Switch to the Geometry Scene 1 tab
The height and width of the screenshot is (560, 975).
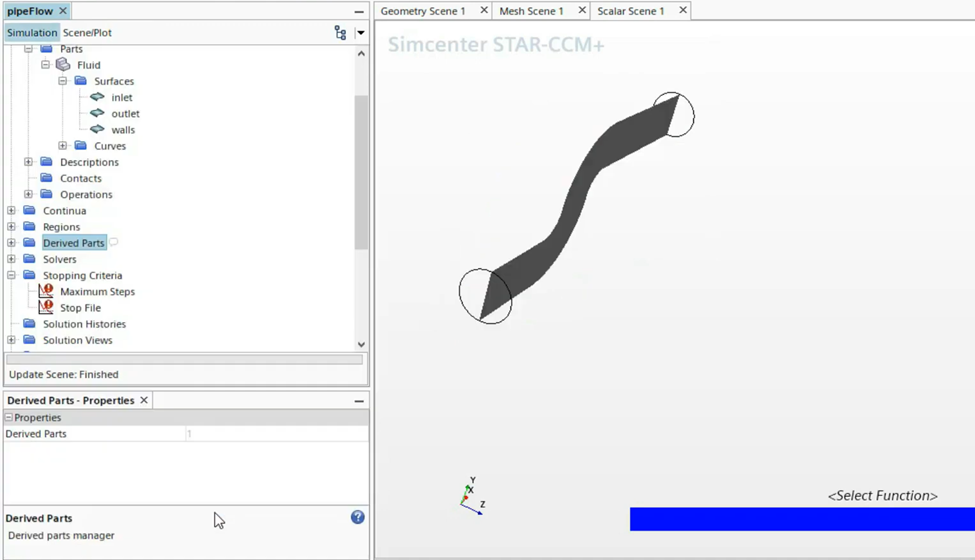coord(422,11)
